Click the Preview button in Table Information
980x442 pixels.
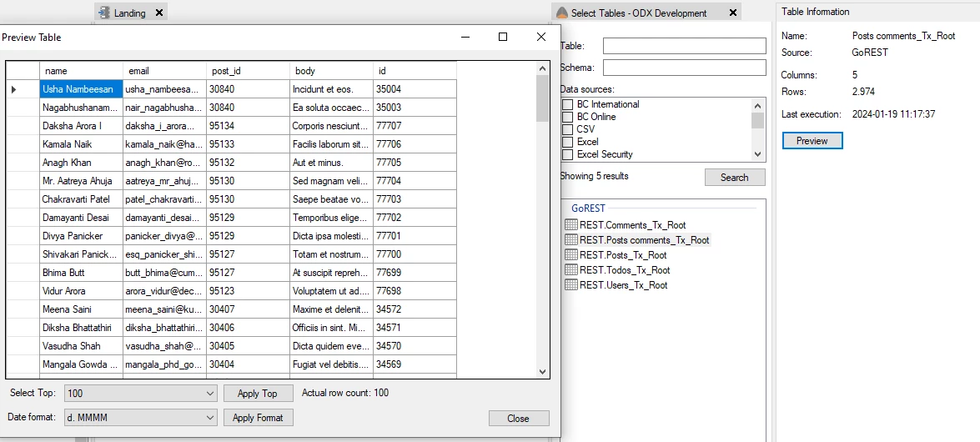812,141
